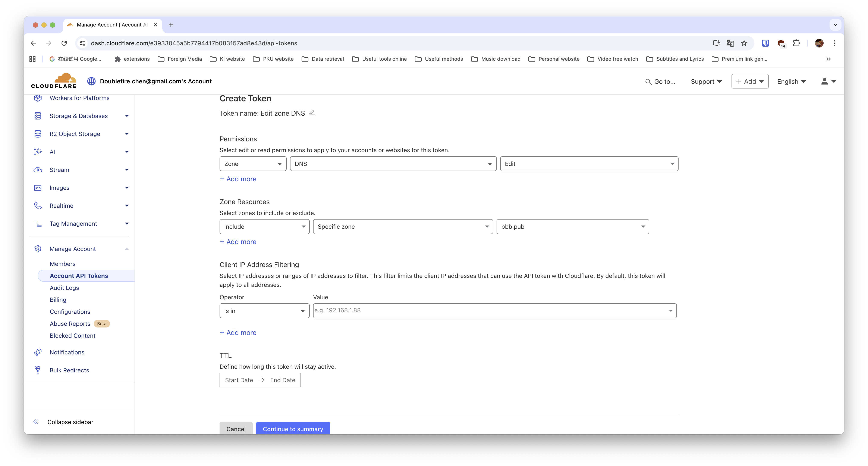Viewport: 868px width, 466px height.
Task: Click the Cancel button
Action: click(x=236, y=429)
